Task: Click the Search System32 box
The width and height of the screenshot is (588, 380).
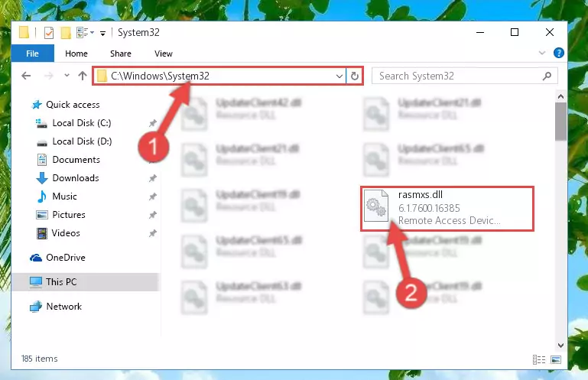Action: click(464, 76)
